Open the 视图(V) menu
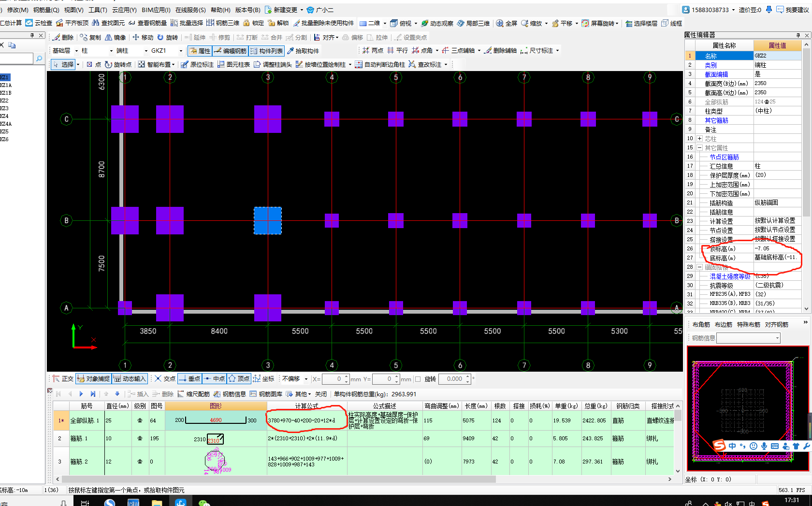The width and height of the screenshot is (812, 506). point(73,10)
